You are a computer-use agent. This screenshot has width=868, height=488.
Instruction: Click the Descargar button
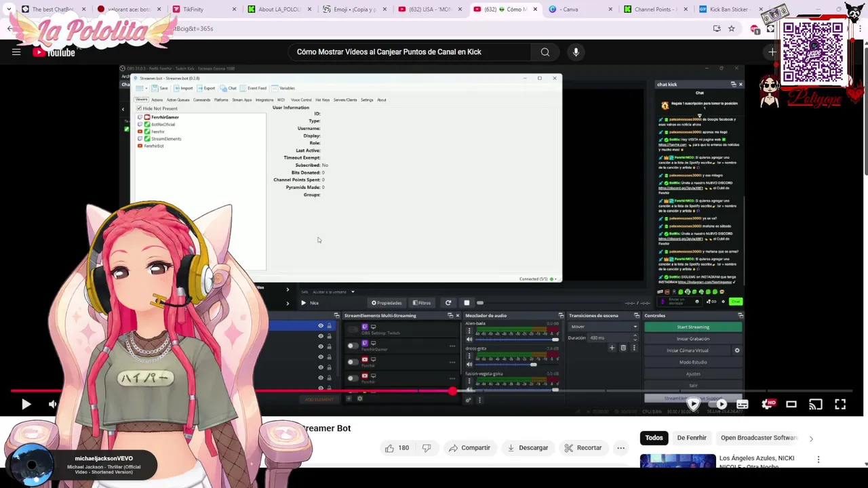pos(527,448)
